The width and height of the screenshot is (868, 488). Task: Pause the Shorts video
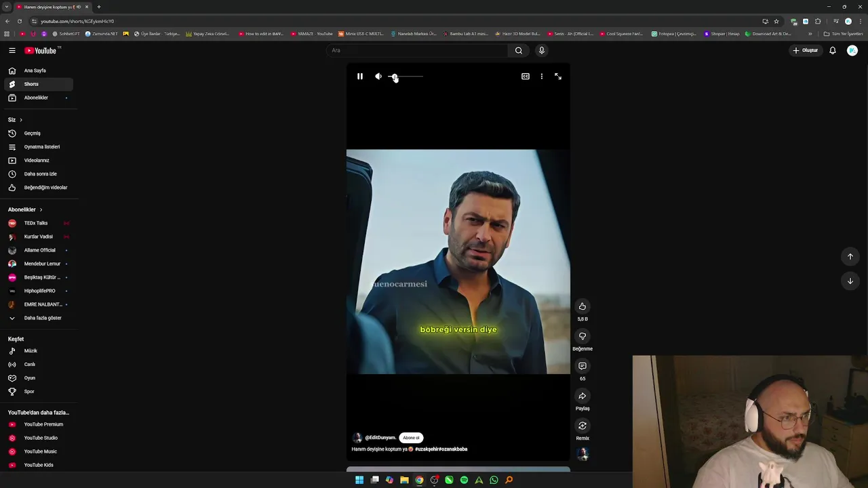click(x=360, y=77)
